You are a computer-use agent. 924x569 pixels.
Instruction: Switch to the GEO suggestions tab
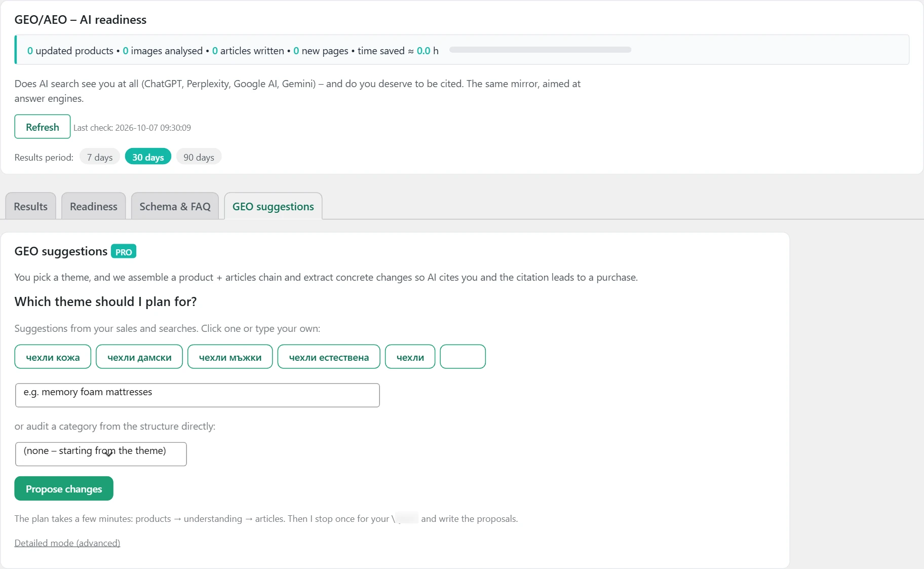click(273, 206)
